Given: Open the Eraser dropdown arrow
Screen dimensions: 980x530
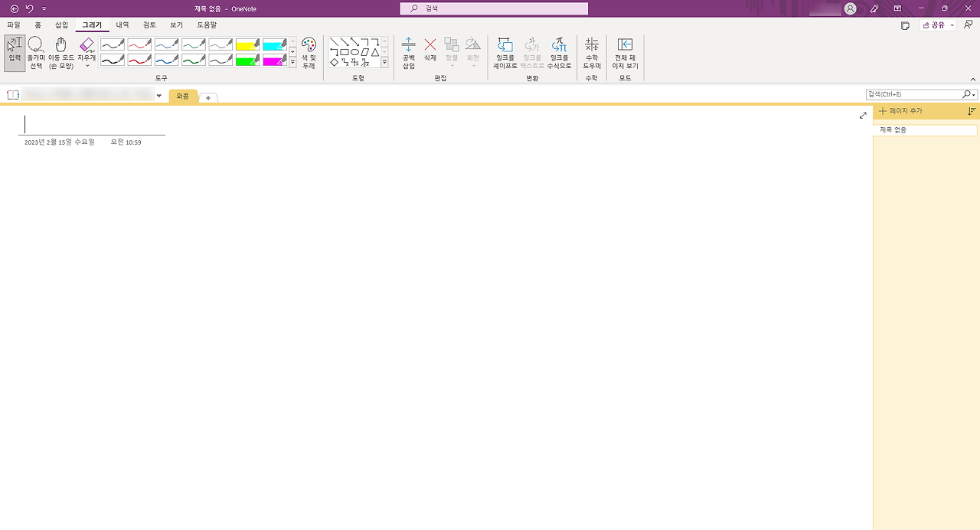Looking at the screenshot, I should tap(87, 64).
